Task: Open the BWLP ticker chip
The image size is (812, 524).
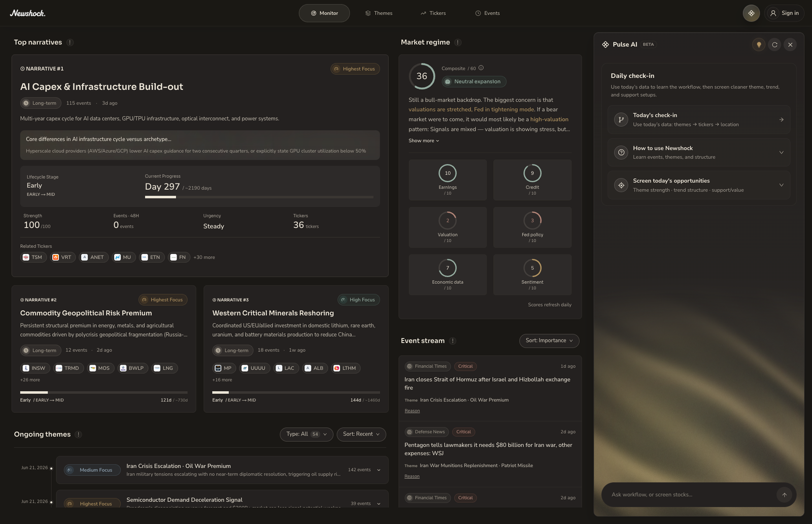Action: pos(132,368)
